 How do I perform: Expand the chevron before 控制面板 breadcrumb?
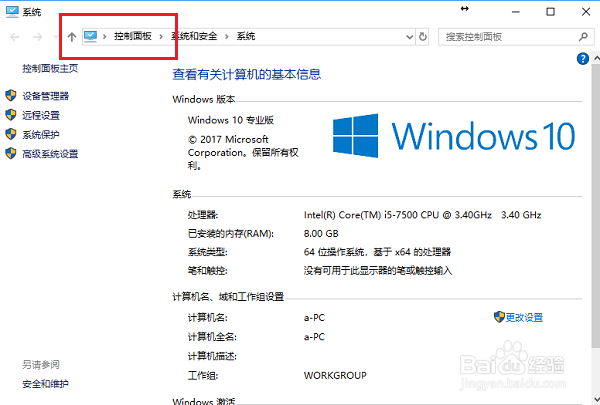104,37
